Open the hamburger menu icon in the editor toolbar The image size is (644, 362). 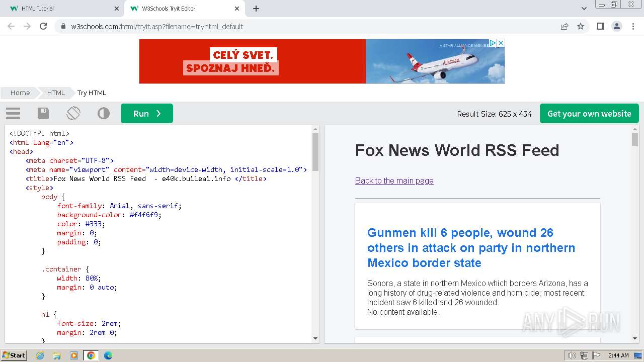point(13,114)
